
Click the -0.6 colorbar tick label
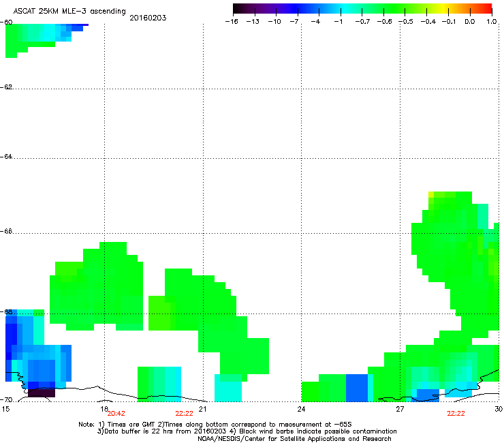point(384,22)
